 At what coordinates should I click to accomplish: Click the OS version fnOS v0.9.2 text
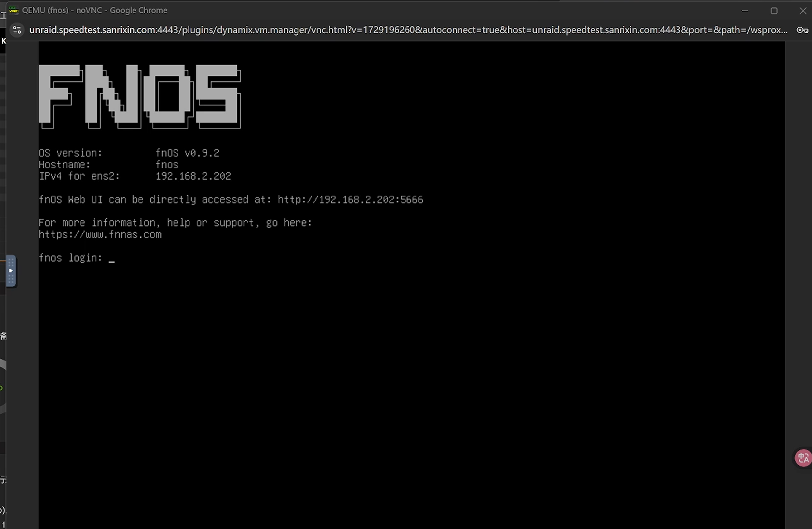[x=187, y=153]
